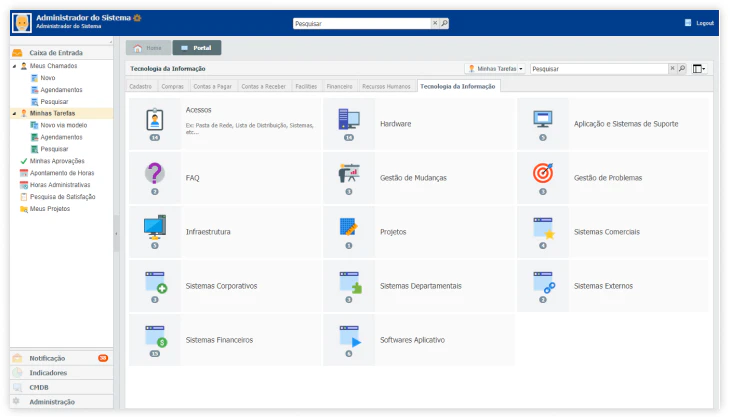The image size is (730, 419).
Task: Open the layout options dropdown
Action: [x=699, y=68]
